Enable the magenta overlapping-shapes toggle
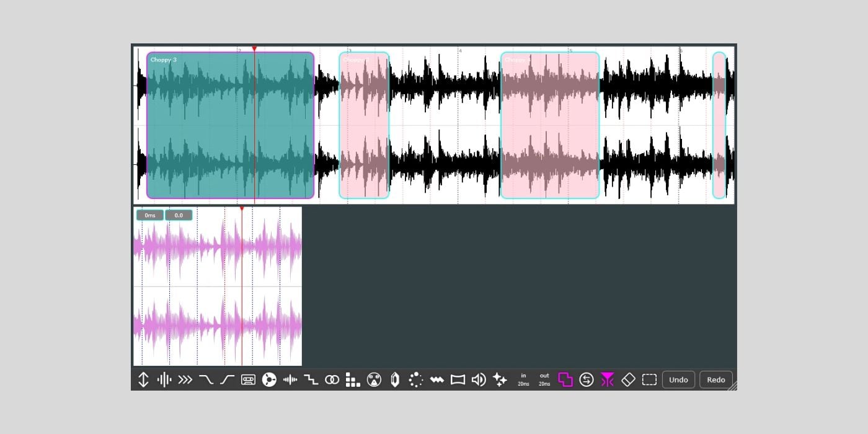 point(565,379)
